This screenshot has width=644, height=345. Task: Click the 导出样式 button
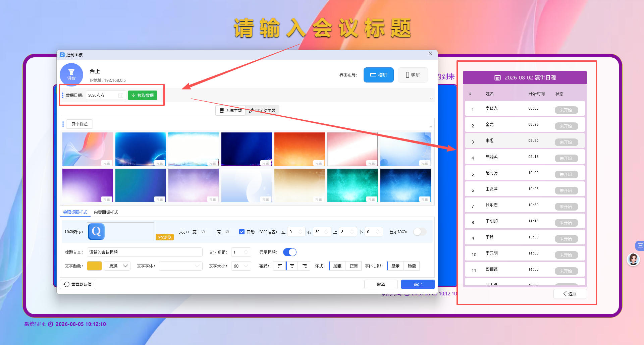point(79,124)
